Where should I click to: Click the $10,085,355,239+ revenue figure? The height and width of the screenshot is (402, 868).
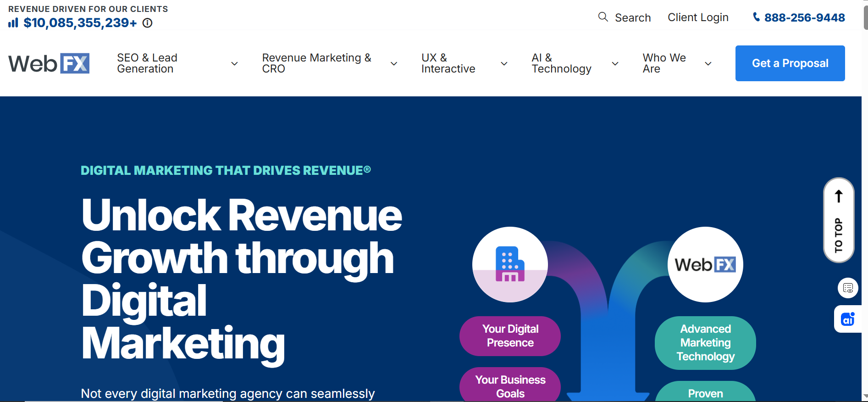[x=80, y=23]
